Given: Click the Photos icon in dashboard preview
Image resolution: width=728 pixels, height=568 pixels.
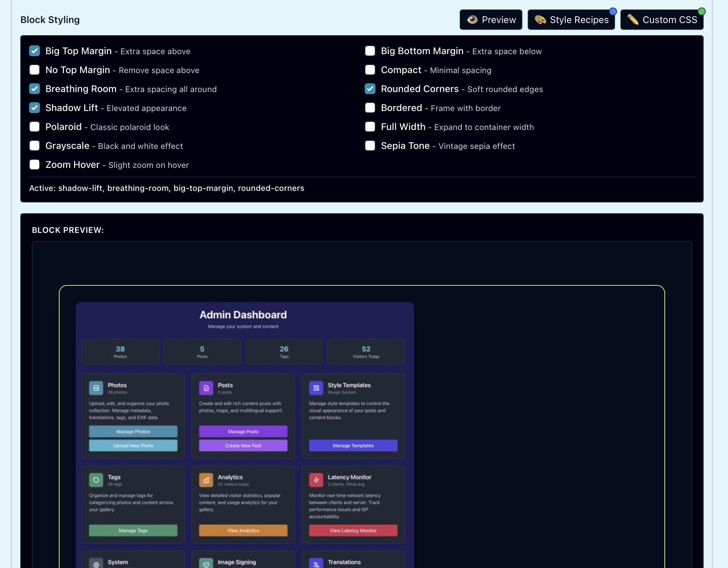Looking at the screenshot, I should 96,388.
